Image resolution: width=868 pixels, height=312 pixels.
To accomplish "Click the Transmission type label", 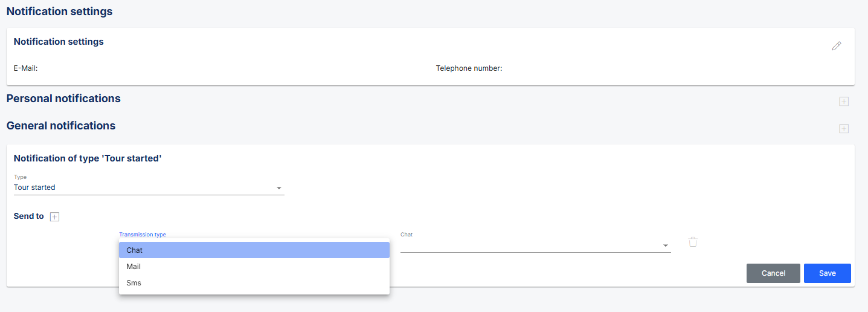I will [143, 235].
